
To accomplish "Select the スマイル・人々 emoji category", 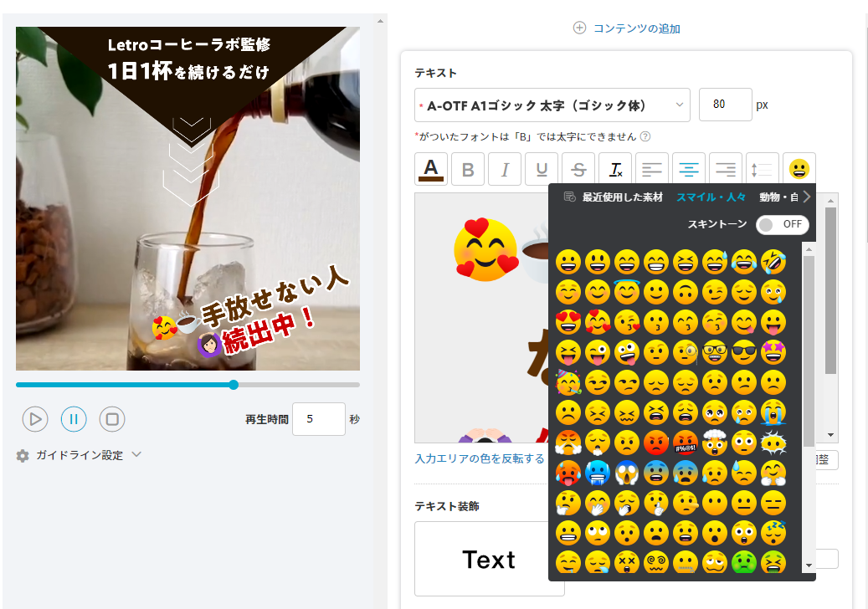I will 711,197.
